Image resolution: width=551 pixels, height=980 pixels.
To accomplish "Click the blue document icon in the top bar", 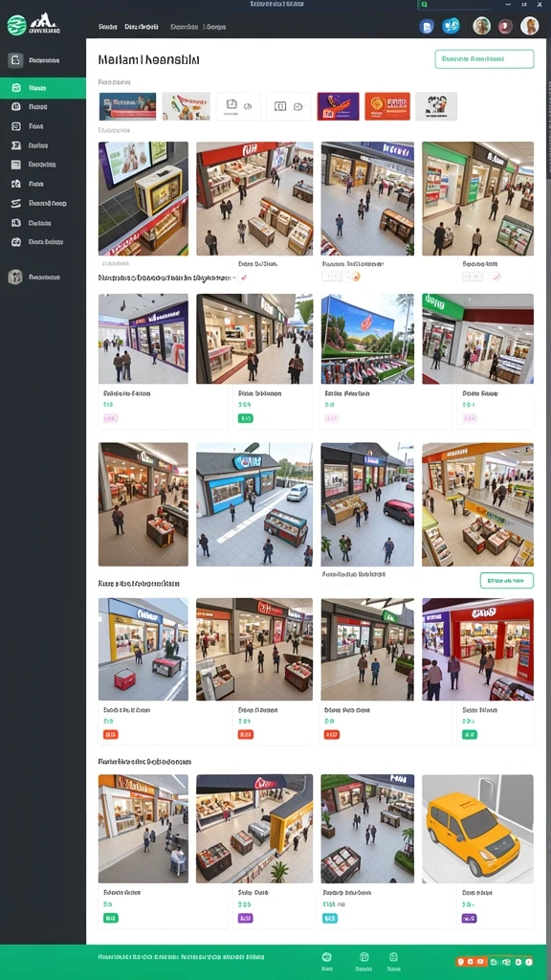I will tap(427, 26).
